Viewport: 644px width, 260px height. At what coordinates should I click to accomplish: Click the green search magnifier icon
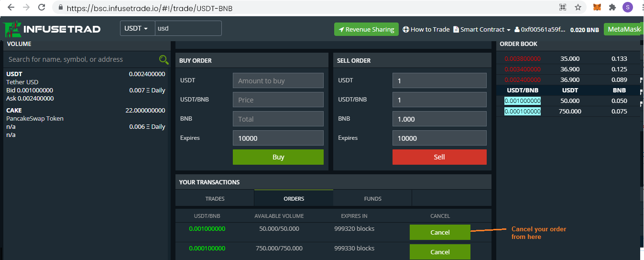coord(164,59)
